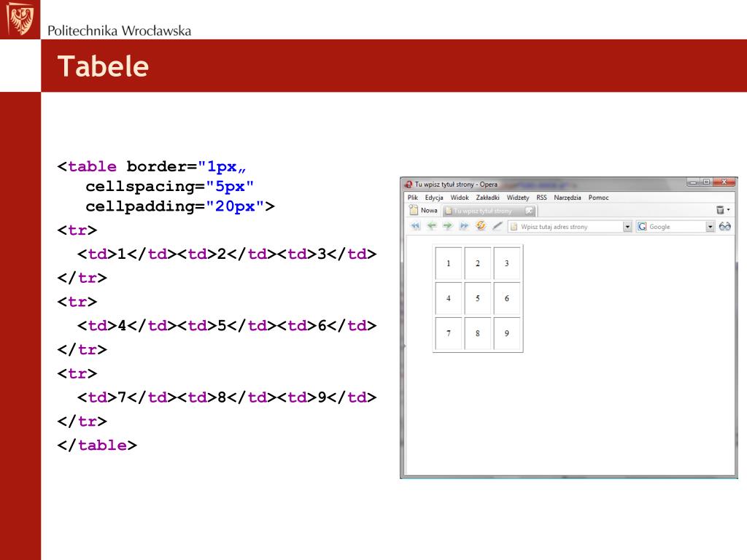Click table cell 1
This screenshot has height=560, width=747.
click(449, 263)
